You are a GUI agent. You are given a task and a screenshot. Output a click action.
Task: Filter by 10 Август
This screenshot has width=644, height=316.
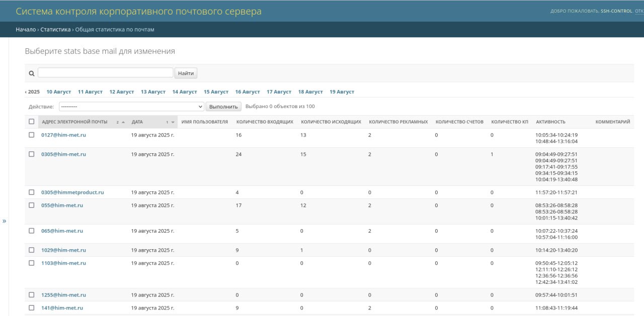coord(59,92)
